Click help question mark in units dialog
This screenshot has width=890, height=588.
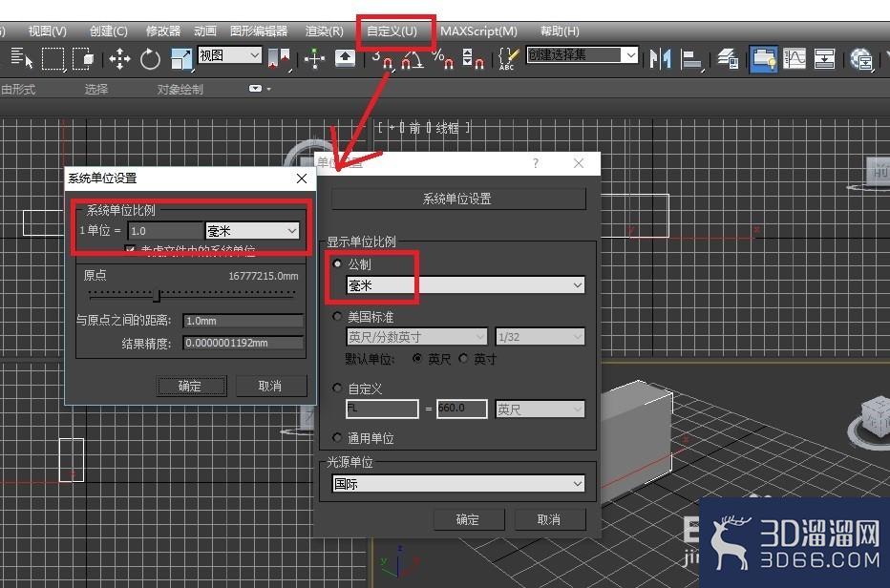(536, 163)
